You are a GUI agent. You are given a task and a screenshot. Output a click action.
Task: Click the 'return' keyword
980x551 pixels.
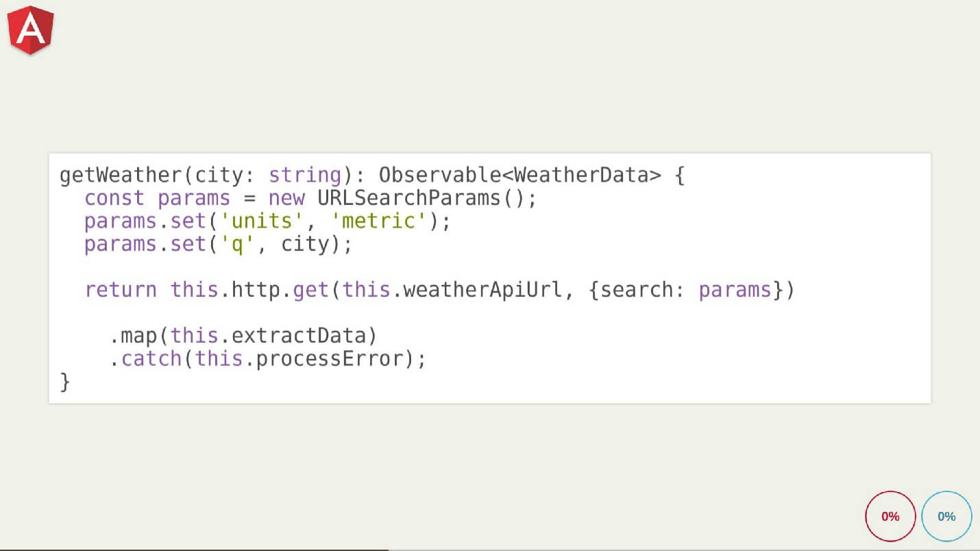(x=121, y=290)
